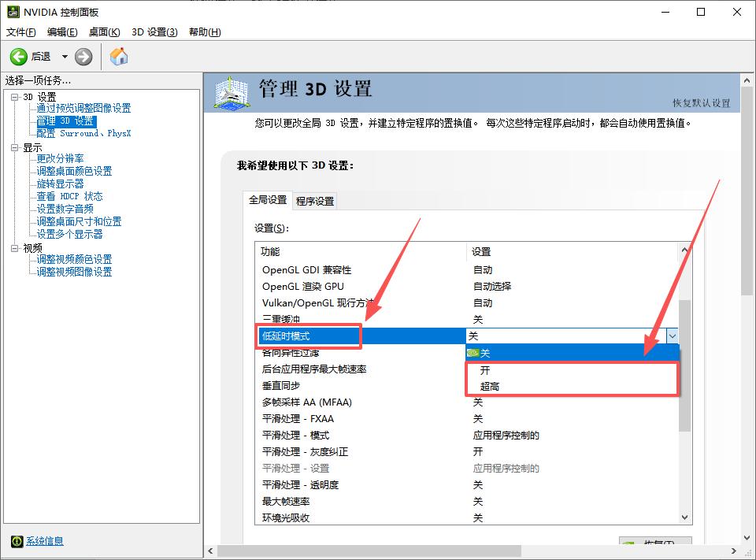Image resolution: width=756 pixels, height=560 pixels.
Task: Open 编辑(E) menu
Action: point(62,32)
